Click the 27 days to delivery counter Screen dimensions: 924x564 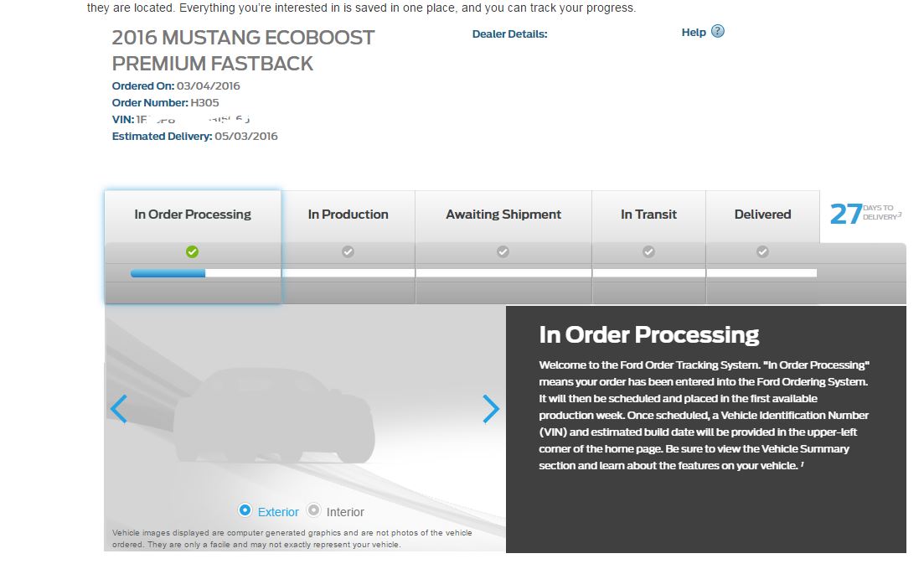tap(865, 214)
